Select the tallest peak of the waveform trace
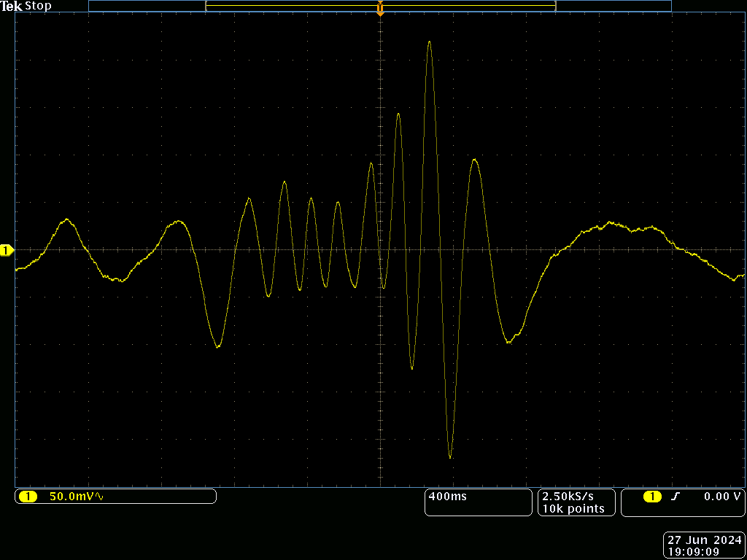Screen dimensions: 747x560 point(429,44)
